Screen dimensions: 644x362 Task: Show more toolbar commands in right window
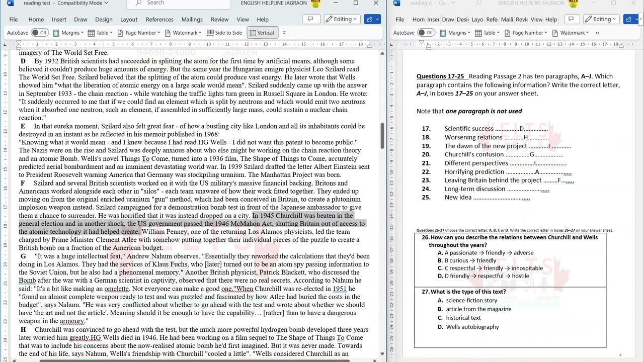(597, 33)
